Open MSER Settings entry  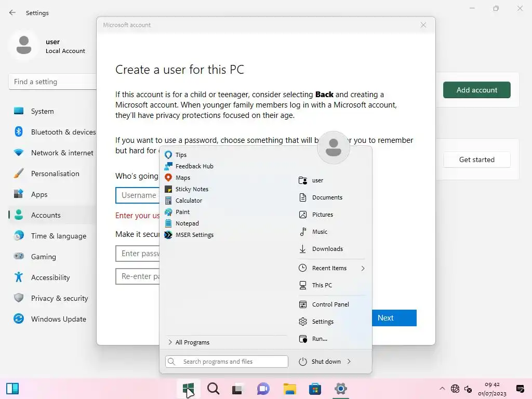point(189,235)
